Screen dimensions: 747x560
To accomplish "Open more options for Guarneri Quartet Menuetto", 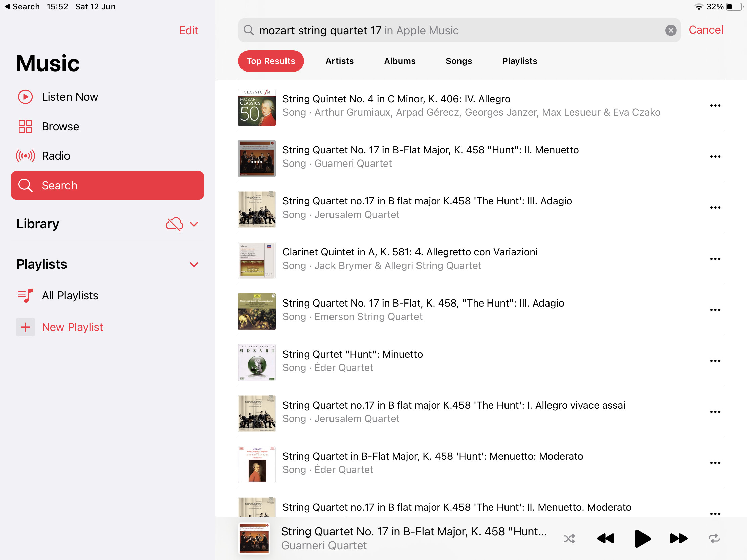I will coord(715,157).
